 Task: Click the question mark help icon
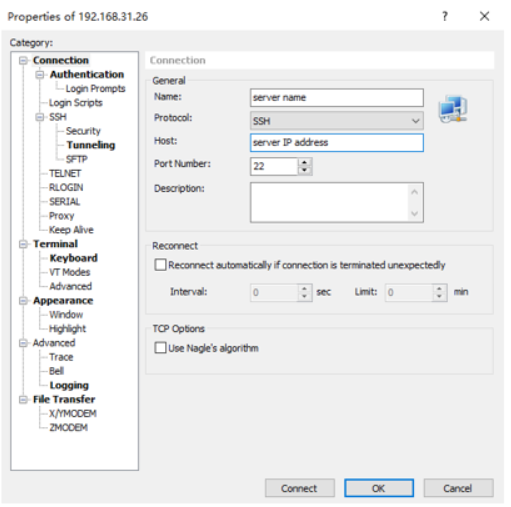[x=445, y=16]
